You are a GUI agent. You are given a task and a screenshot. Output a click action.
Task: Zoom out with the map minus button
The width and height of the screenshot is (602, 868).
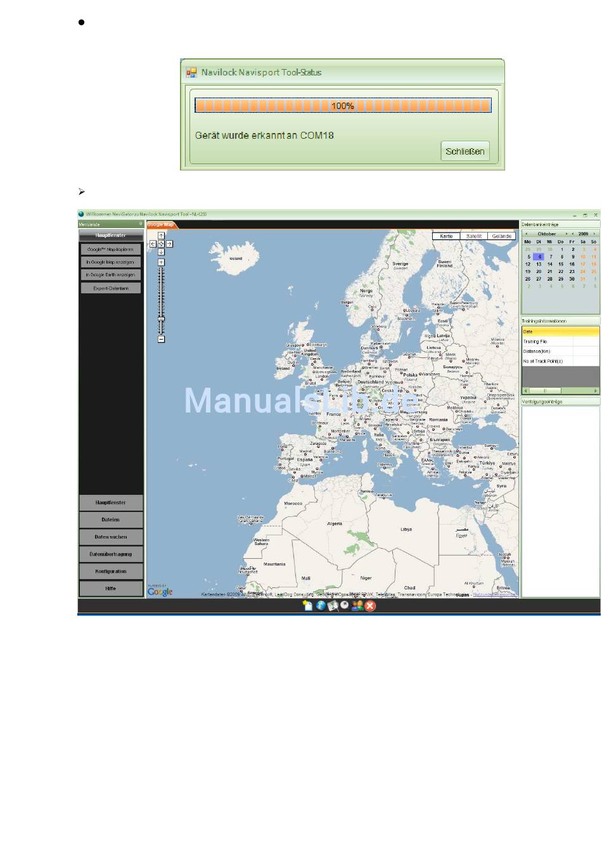coord(161,339)
